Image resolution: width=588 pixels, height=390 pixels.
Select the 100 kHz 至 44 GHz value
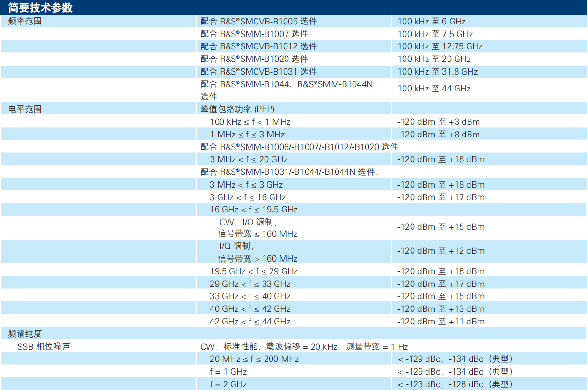point(434,89)
